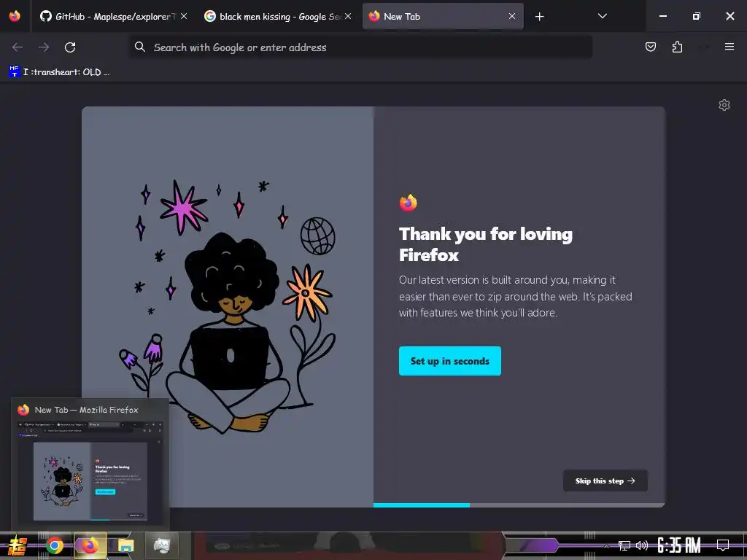Open network status in system tray
747x560 pixels.
click(624, 545)
